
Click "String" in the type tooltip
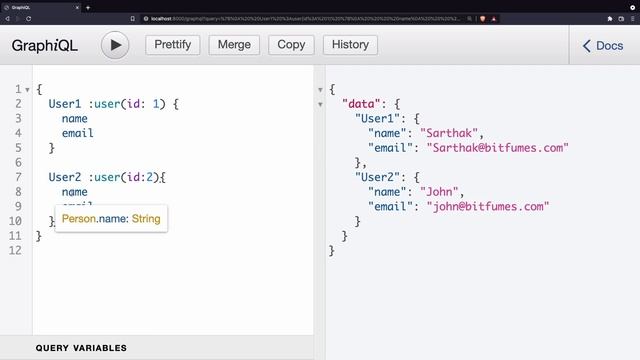pos(146,219)
